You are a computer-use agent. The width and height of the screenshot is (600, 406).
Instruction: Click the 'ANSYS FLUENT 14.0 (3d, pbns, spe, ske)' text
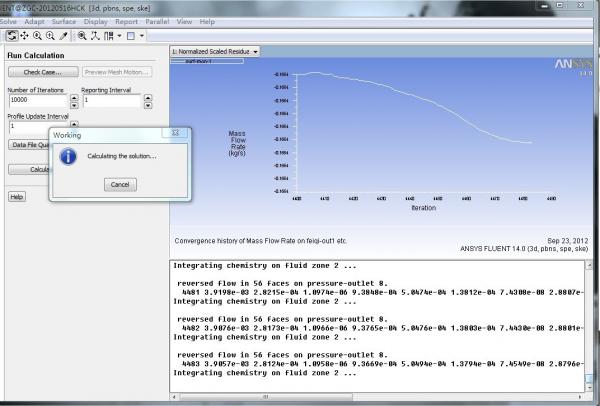(524, 249)
